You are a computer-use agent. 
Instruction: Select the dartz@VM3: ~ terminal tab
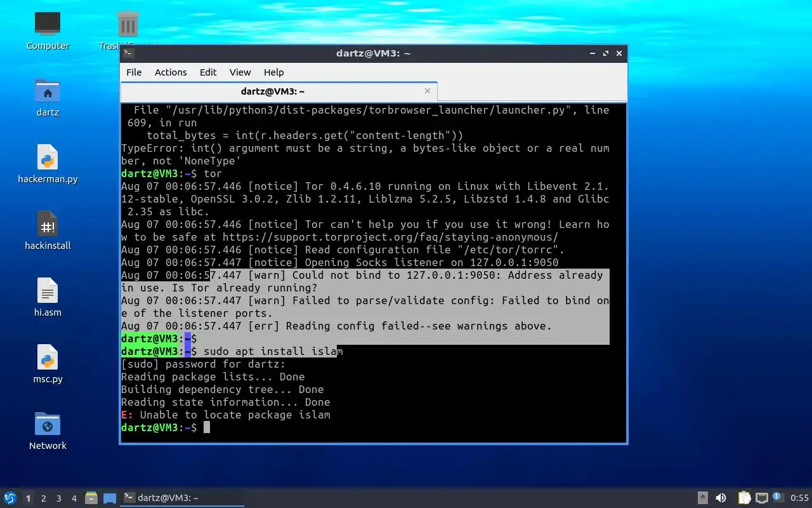click(279, 91)
